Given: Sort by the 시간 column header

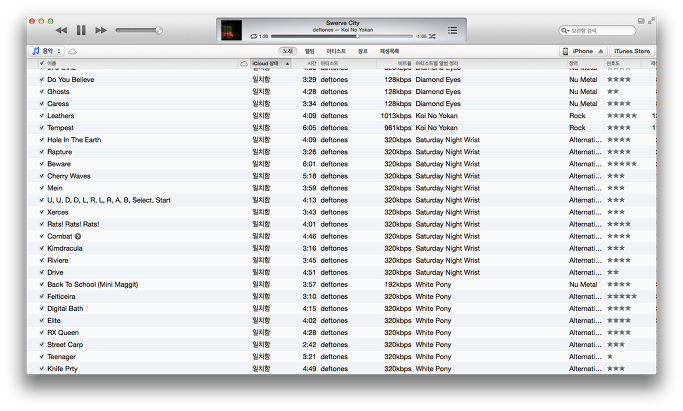Looking at the screenshot, I should pos(311,64).
